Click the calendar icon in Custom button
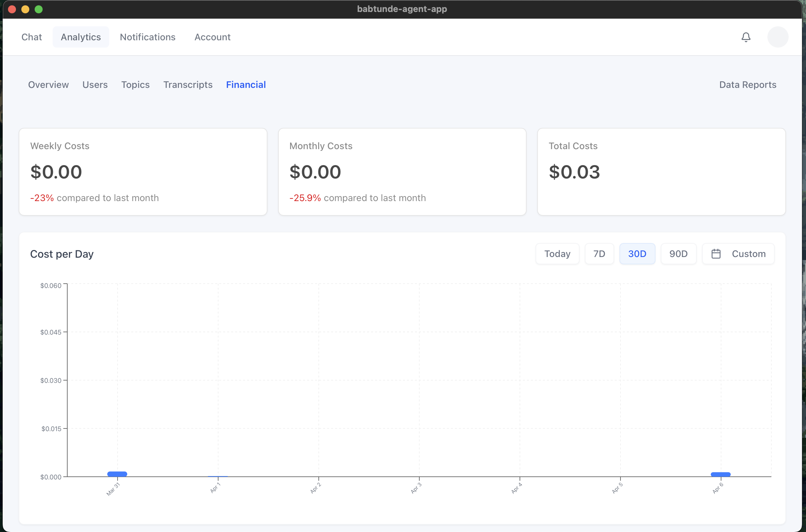The image size is (806, 532). point(716,254)
